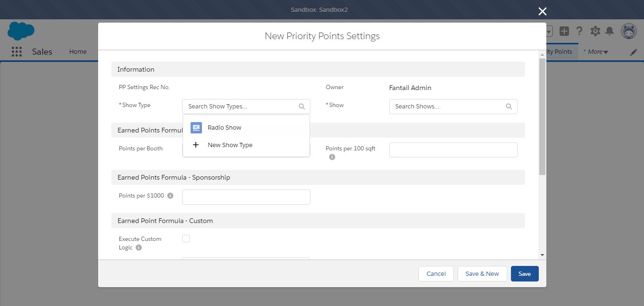Image resolution: width=644 pixels, height=306 pixels.
Task: Open the App Launcher grid icon
Action: (17, 52)
